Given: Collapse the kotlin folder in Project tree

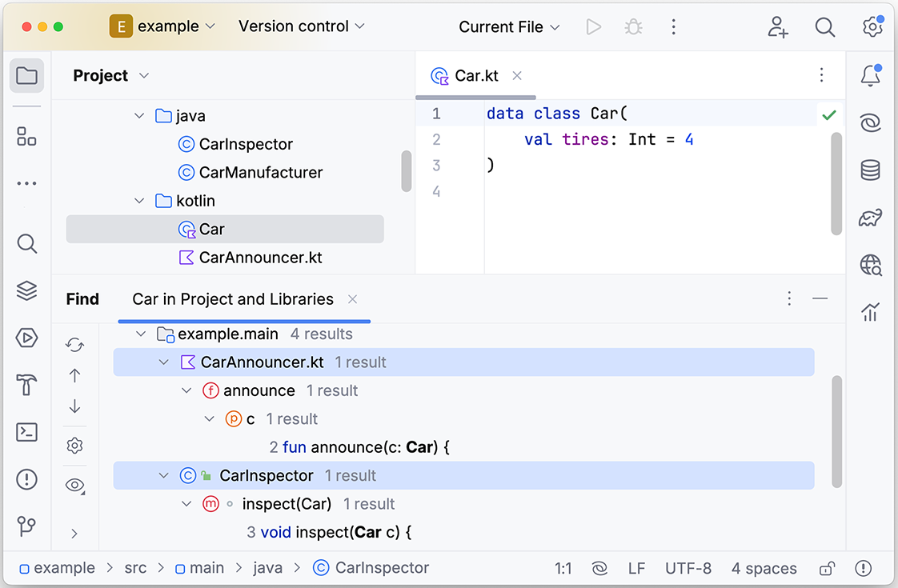Looking at the screenshot, I should pyautogui.click(x=139, y=201).
